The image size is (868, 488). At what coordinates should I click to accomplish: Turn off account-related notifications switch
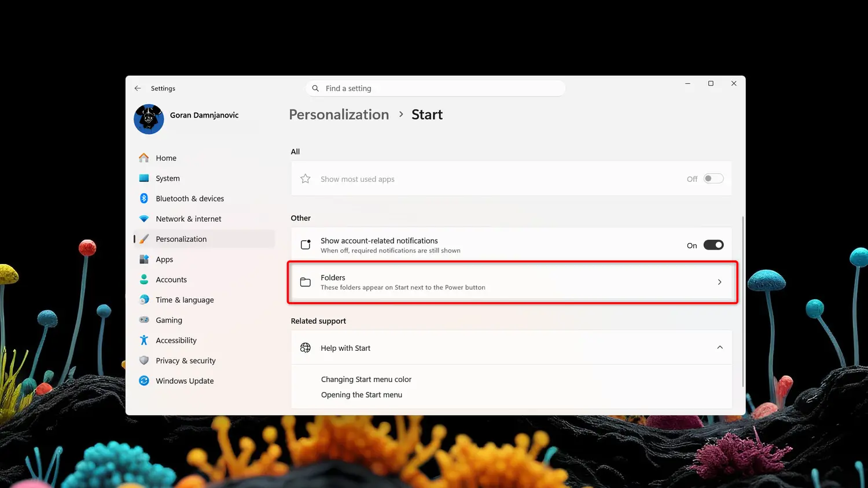[x=713, y=245]
